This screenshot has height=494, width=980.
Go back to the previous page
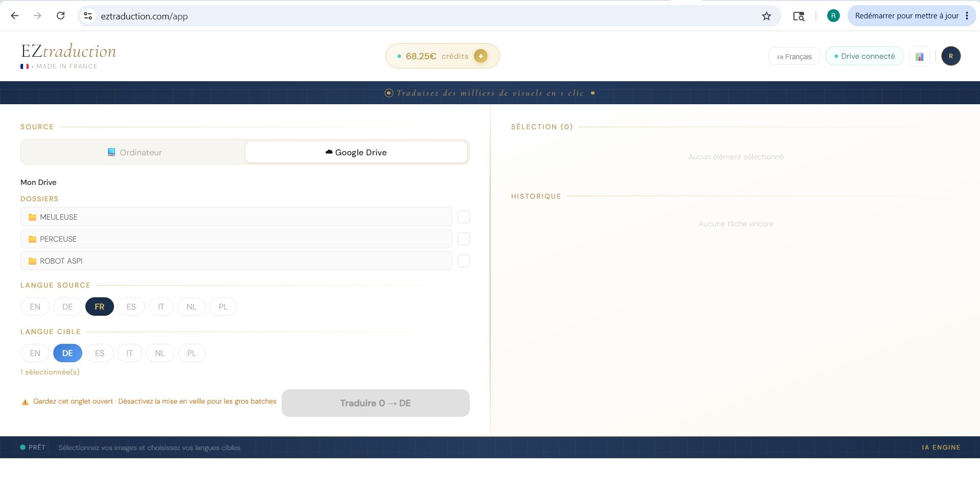[15, 16]
